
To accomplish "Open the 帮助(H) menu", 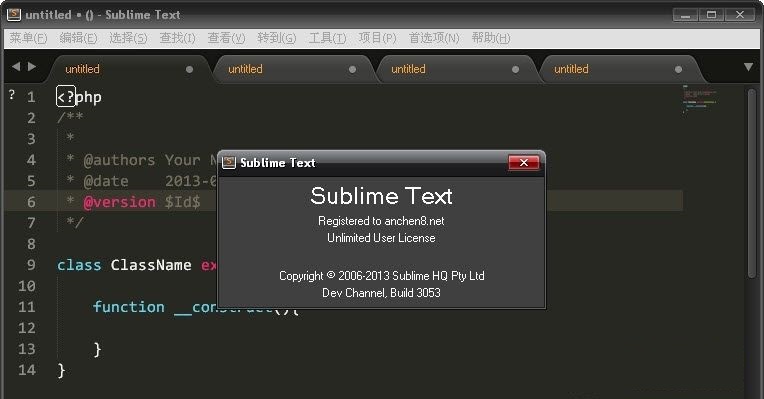I will tap(491, 38).
